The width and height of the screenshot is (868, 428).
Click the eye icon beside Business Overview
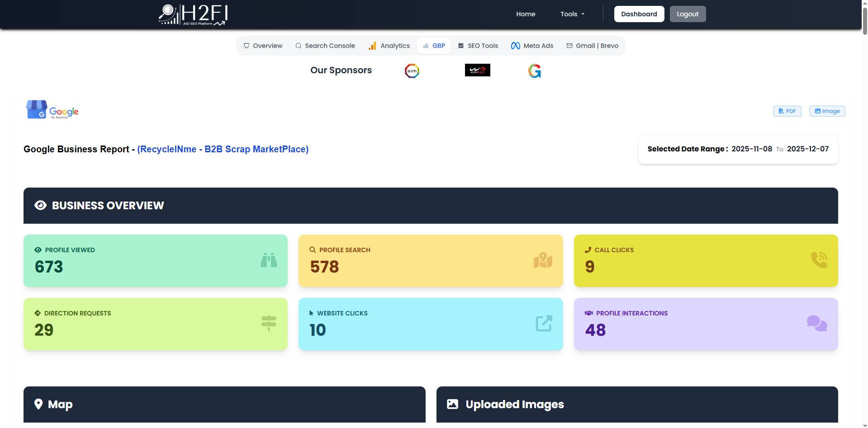40,205
